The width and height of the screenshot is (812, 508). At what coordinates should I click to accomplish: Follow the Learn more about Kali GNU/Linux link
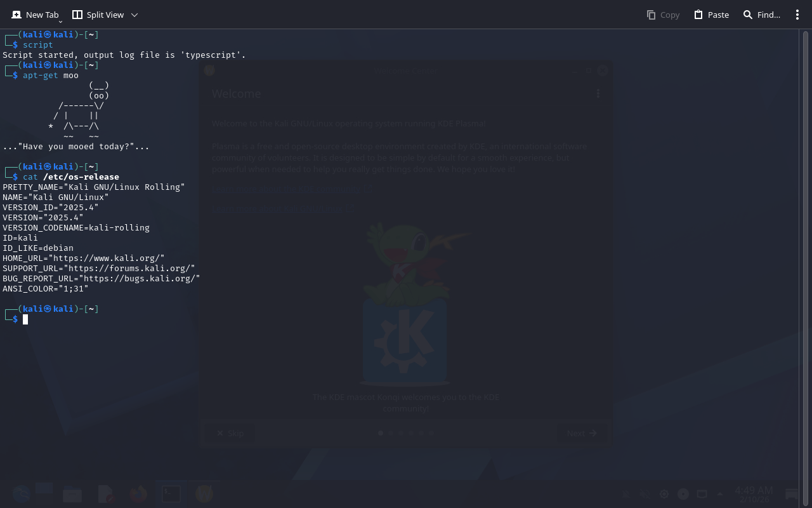click(283, 208)
